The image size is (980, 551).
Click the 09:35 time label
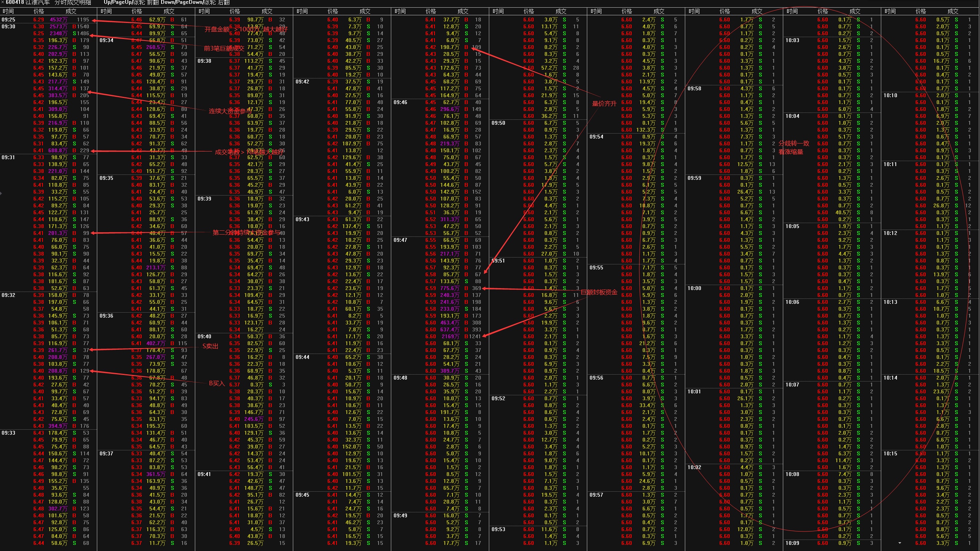[x=106, y=178]
